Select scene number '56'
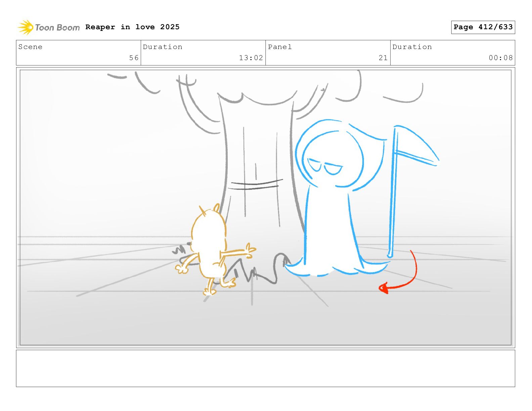 [134, 58]
